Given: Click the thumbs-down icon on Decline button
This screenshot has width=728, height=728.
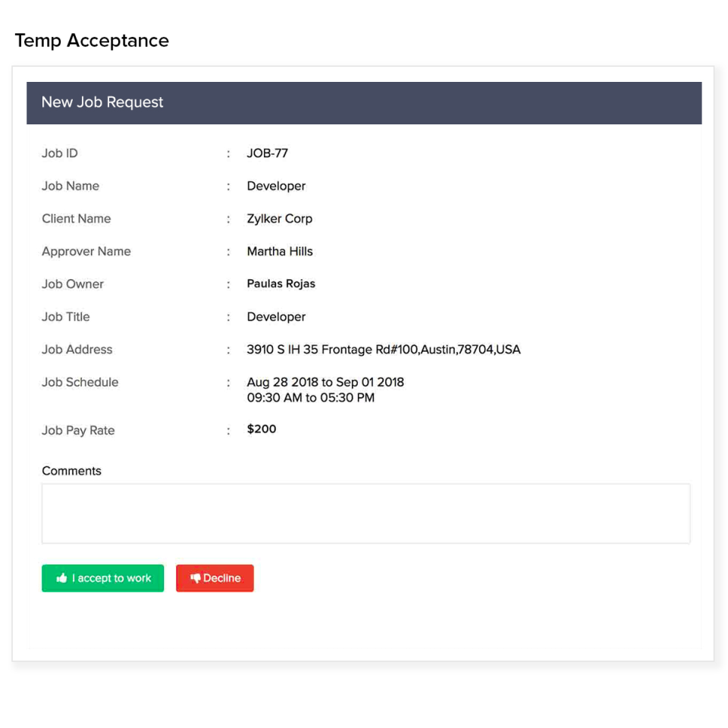Looking at the screenshot, I should (196, 578).
